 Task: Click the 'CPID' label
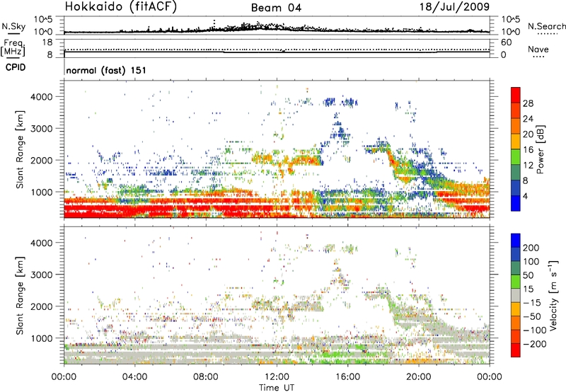(x=16, y=67)
